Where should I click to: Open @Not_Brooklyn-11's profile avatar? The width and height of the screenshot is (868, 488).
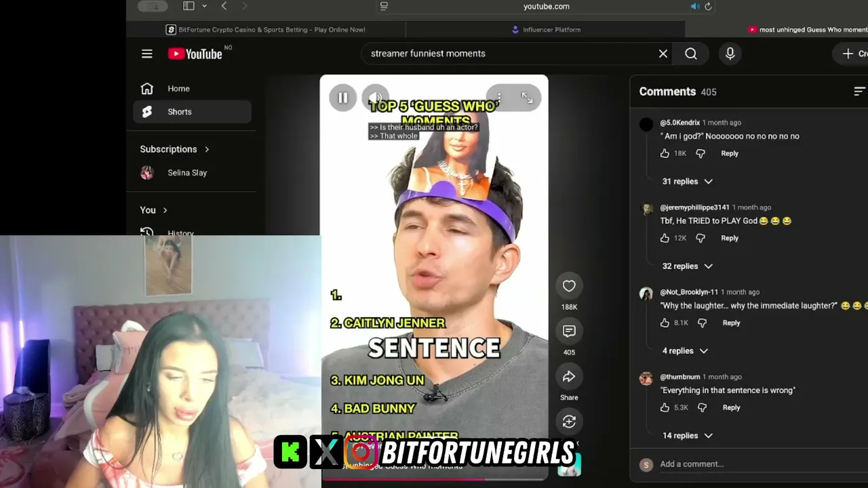point(646,294)
